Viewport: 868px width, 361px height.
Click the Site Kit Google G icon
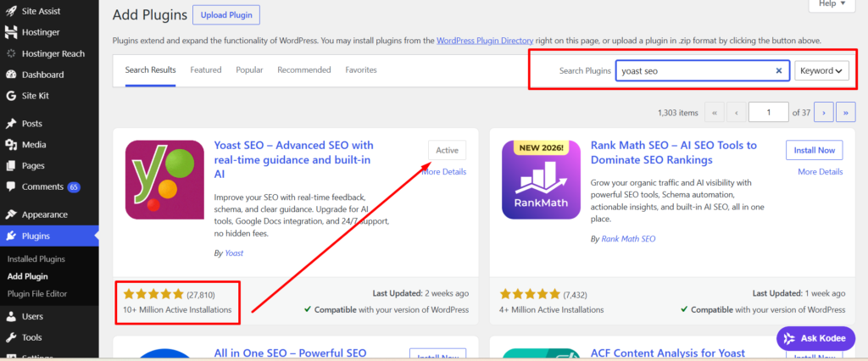click(10, 96)
